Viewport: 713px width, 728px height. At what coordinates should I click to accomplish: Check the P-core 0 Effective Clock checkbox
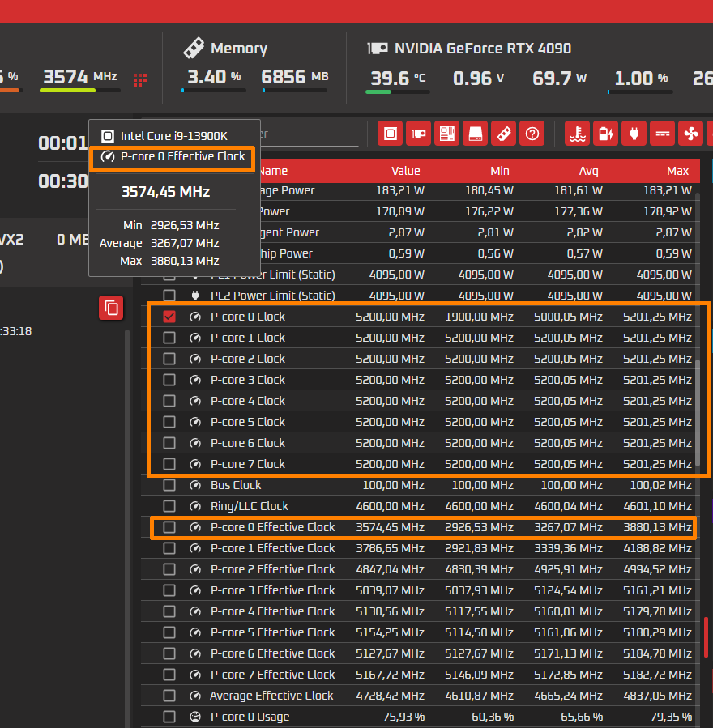click(x=169, y=527)
